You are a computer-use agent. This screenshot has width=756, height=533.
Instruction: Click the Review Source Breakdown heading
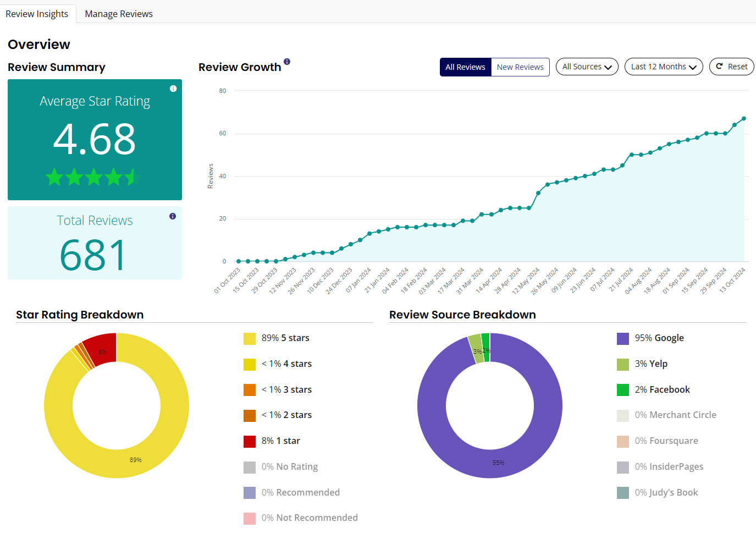point(462,315)
